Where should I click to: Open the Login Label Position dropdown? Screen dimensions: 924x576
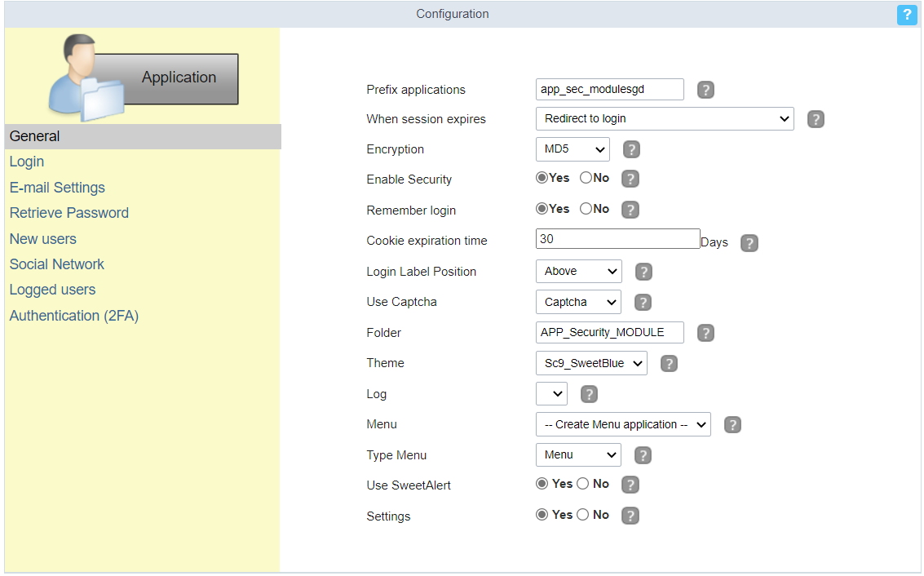pyautogui.click(x=578, y=271)
